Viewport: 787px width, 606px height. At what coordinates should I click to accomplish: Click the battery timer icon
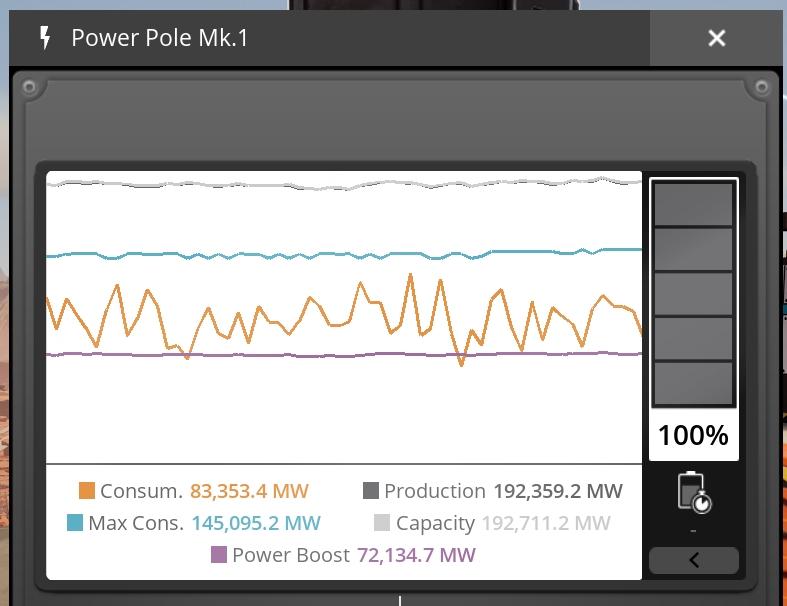click(693, 493)
